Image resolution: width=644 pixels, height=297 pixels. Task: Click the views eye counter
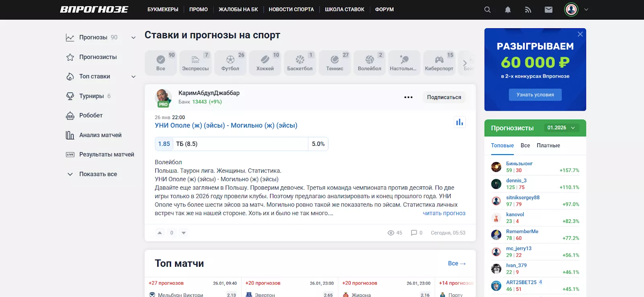(394, 233)
